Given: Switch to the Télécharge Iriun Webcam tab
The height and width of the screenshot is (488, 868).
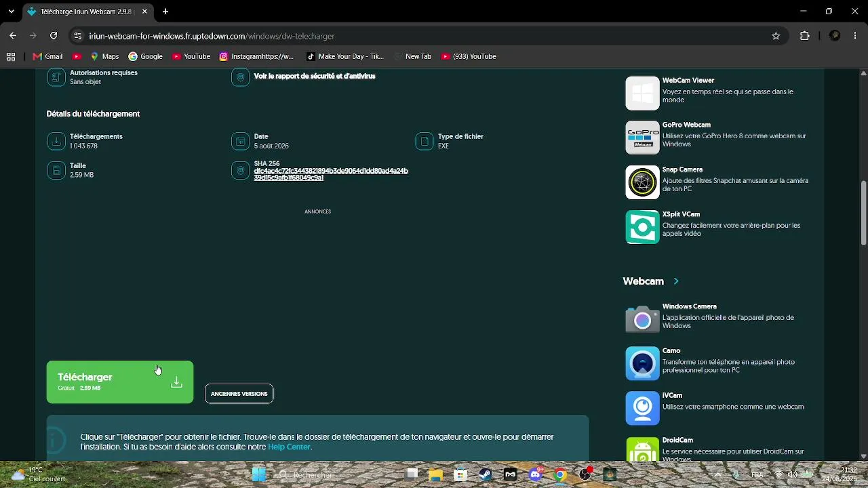Looking at the screenshot, I should [87, 12].
